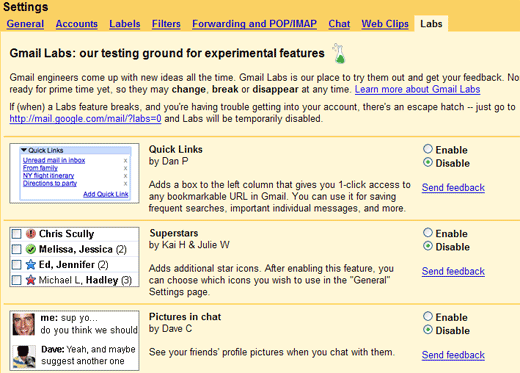Click blue star icon by Ed, Jennifer

tap(31, 265)
